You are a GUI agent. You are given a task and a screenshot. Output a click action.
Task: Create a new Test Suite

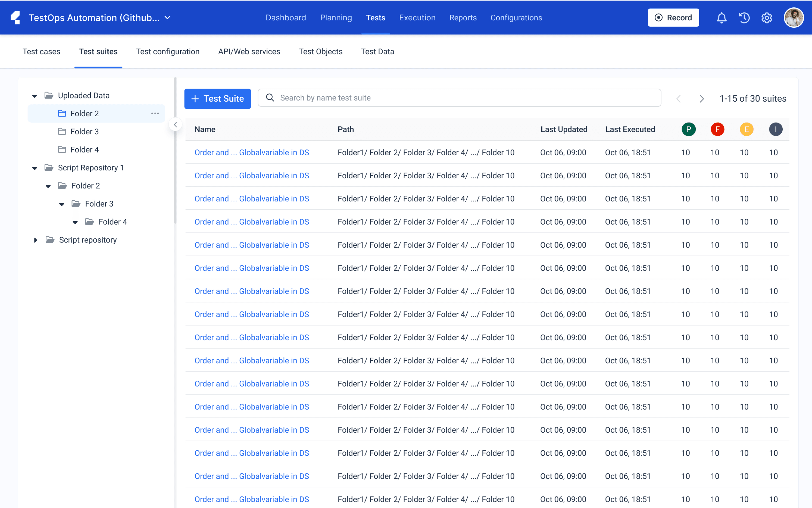(x=217, y=98)
